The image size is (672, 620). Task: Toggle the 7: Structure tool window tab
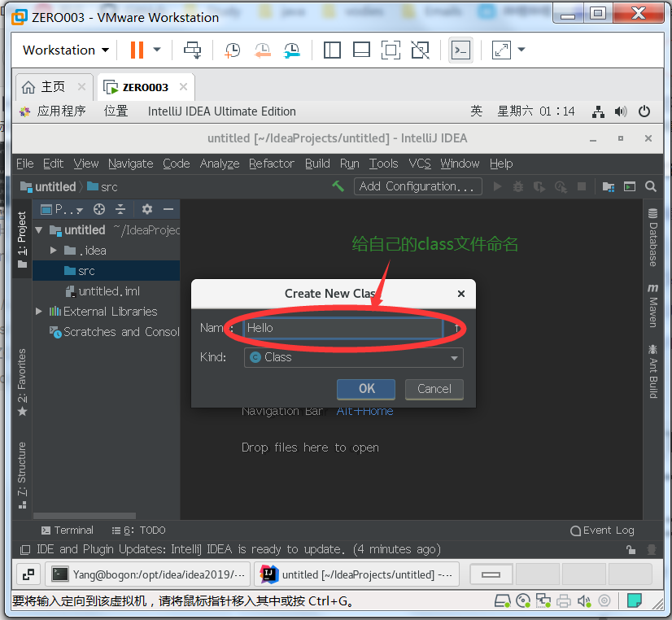[22, 474]
